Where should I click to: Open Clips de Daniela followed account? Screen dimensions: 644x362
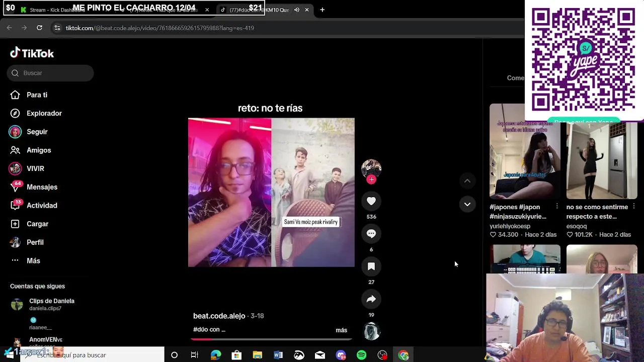[x=42, y=304]
